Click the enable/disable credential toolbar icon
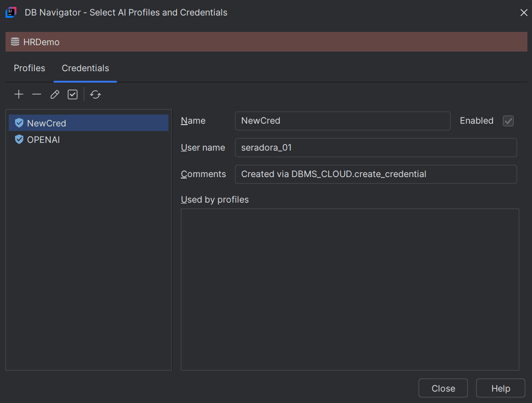This screenshot has width=532, height=403. tap(73, 94)
